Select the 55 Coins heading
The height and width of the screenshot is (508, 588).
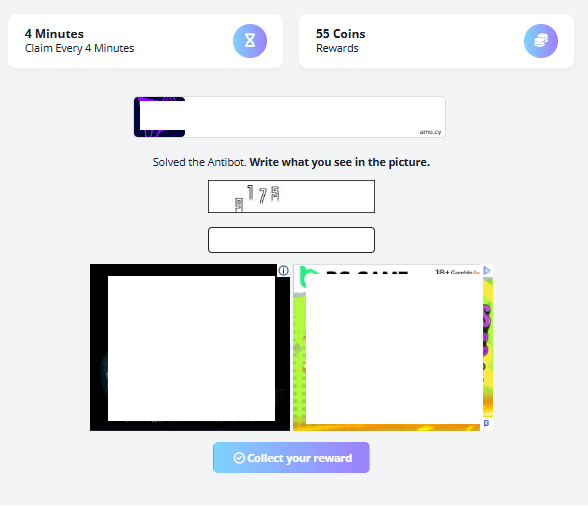[x=340, y=34]
